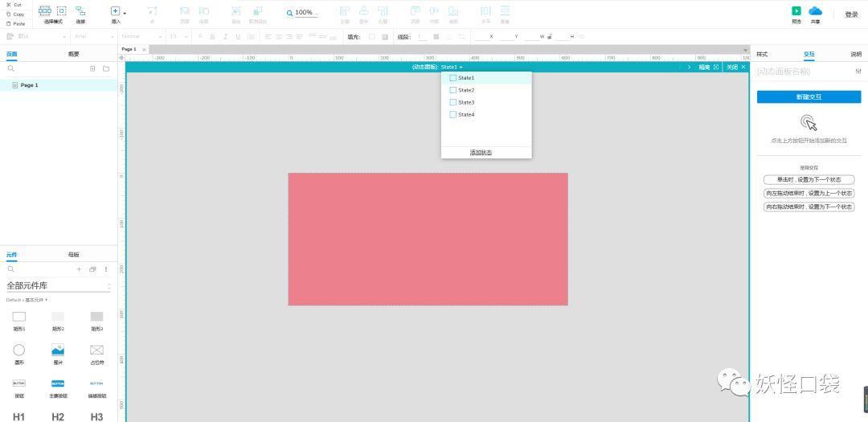Pick the Ellipse (圆形) widget icon
Viewport: 868px width, 422px height.
18,350
